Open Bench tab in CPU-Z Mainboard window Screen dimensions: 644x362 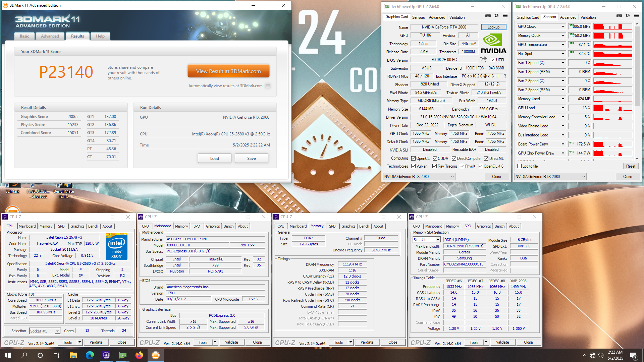(229, 226)
